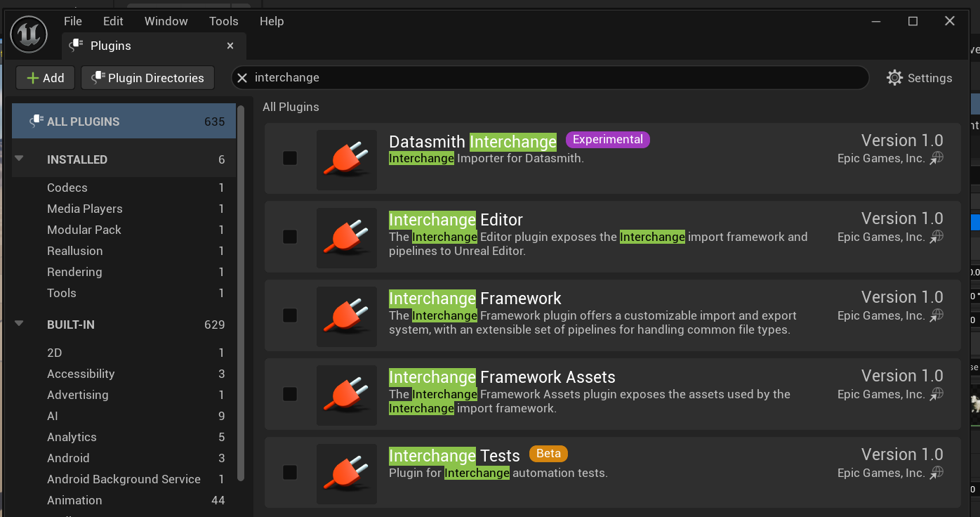The width and height of the screenshot is (980, 517).
Task: Close the Plugins tab
Action: (230, 46)
